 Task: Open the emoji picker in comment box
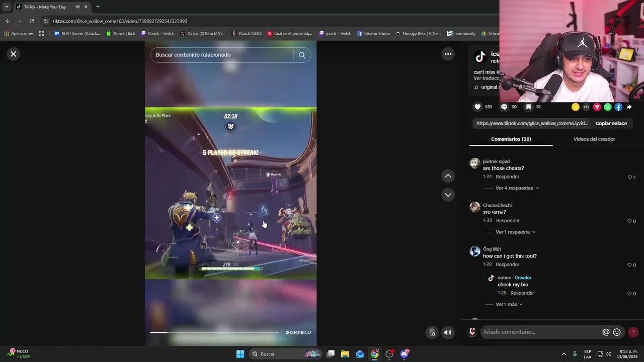point(617,332)
